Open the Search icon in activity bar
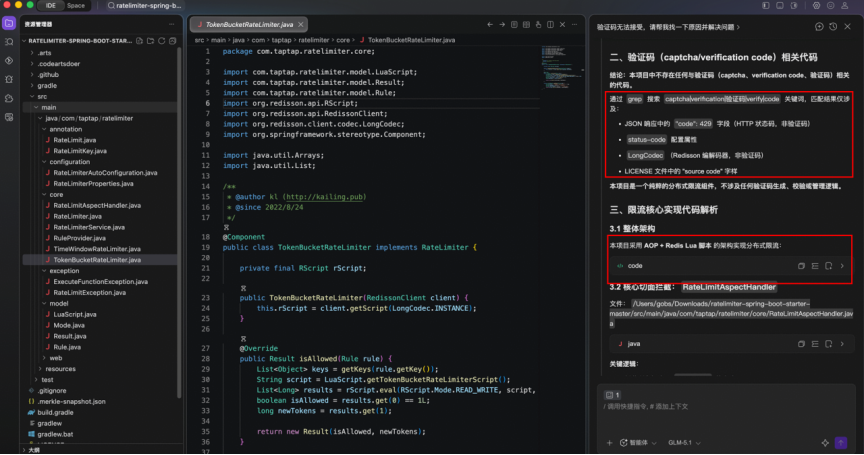Image resolution: width=864 pixels, height=455 pixels. pyautogui.click(x=9, y=42)
